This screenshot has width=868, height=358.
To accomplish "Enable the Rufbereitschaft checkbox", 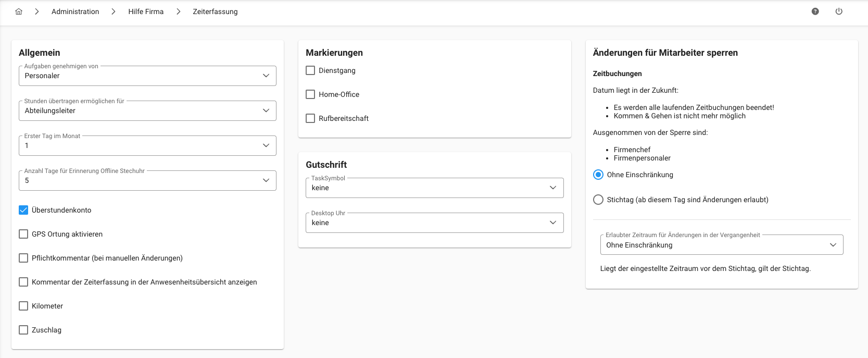I will coord(310,118).
